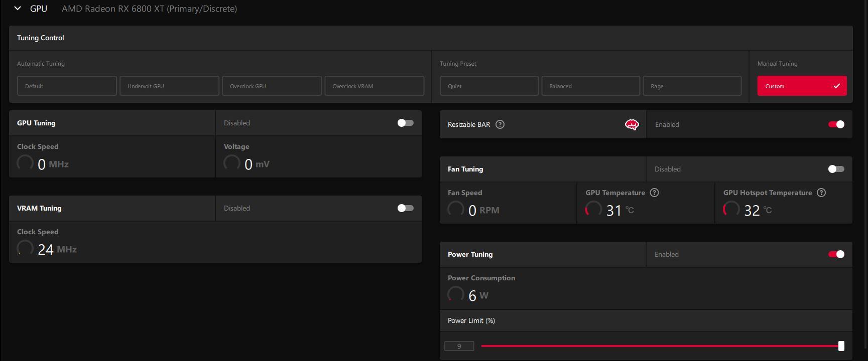Click the checkmark on the Custom button
This screenshot has height=361, width=868.
pyautogui.click(x=836, y=86)
